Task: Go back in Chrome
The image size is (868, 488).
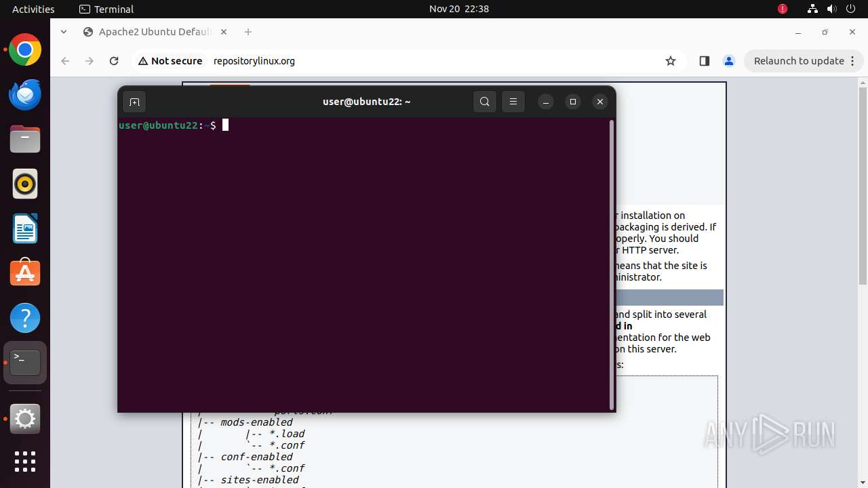Action: (x=65, y=61)
